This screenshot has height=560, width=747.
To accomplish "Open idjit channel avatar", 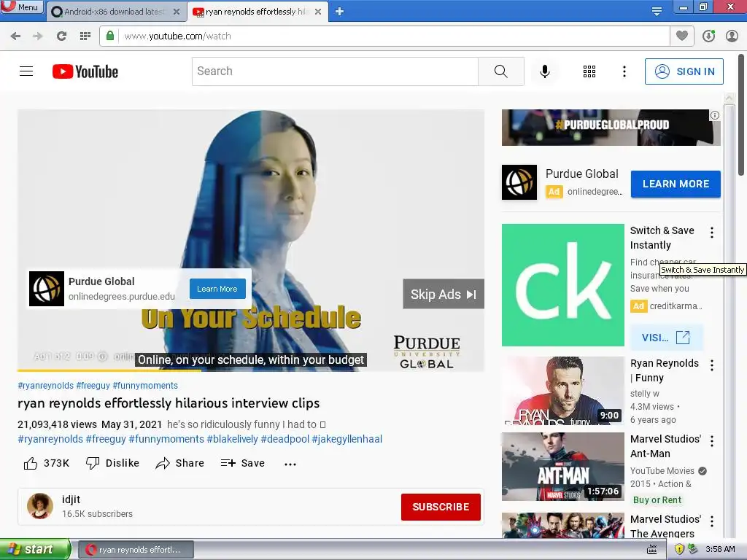I will pyautogui.click(x=40, y=506).
